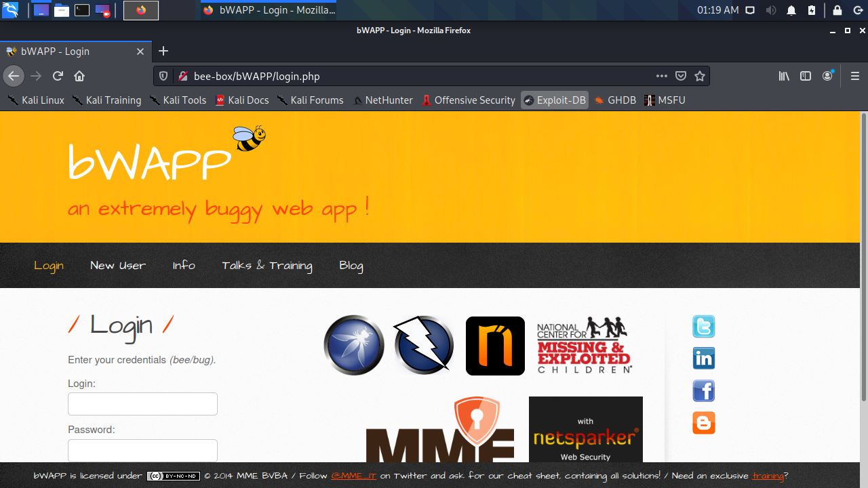Click the Missing & Exploited Children logo

tap(585, 345)
